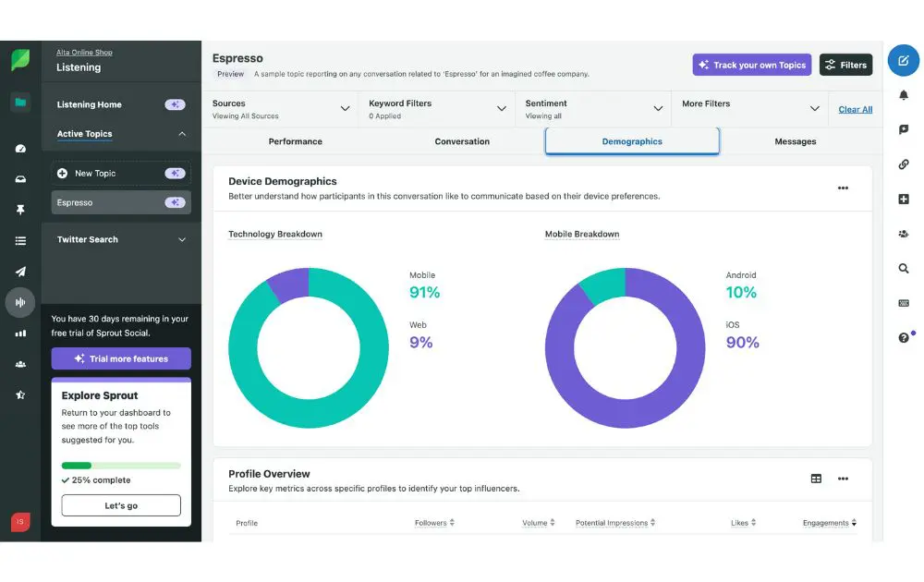924x582 pixels.
Task: Select the Espresso topic in sidebar
Action: [x=121, y=202]
